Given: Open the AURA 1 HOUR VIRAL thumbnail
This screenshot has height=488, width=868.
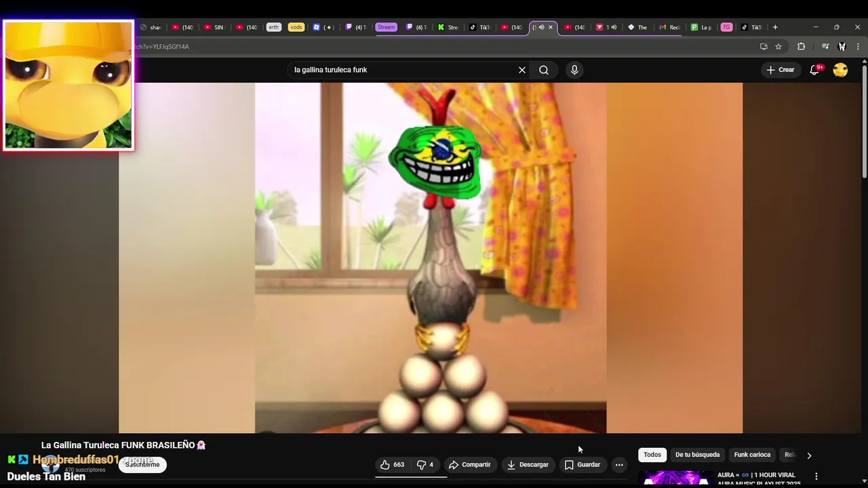Looking at the screenshot, I should point(675,479).
